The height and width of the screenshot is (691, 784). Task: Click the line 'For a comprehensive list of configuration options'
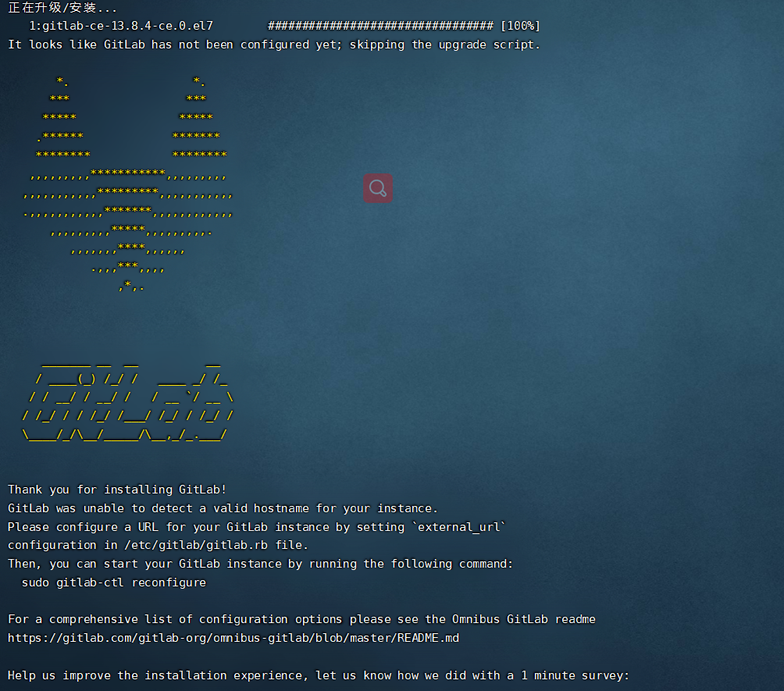(x=301, y=619)
